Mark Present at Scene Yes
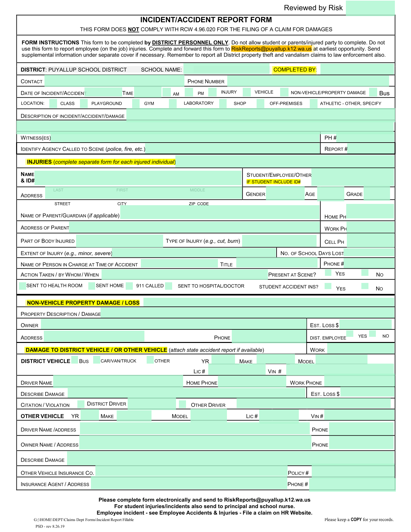411x532 pixels. 328,273
